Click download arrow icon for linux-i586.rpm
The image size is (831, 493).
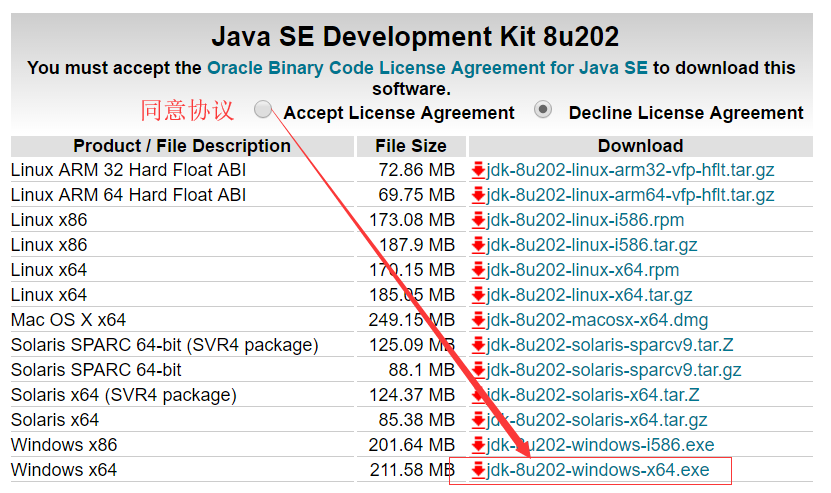pyautogui.click(x=479, y=220)
